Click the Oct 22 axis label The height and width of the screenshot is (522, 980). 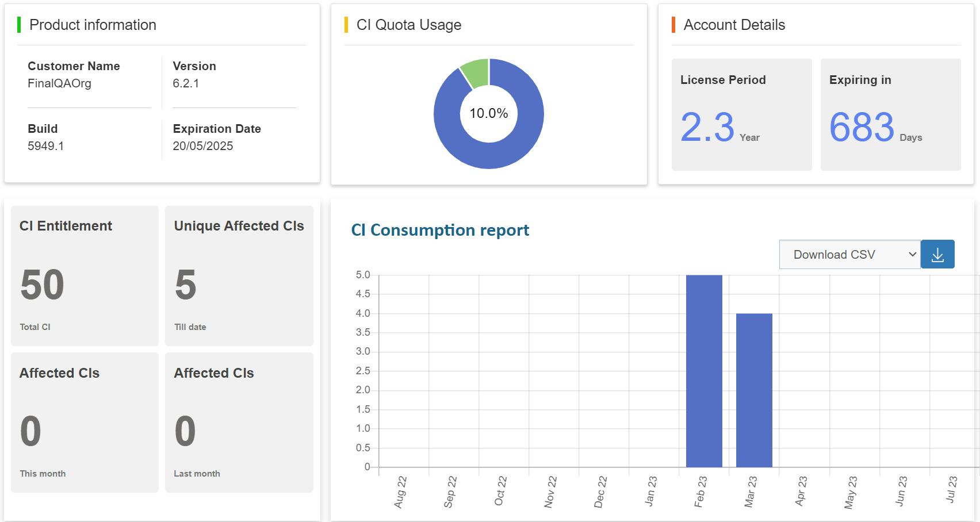pyautogui.click(x=500, y=491)
